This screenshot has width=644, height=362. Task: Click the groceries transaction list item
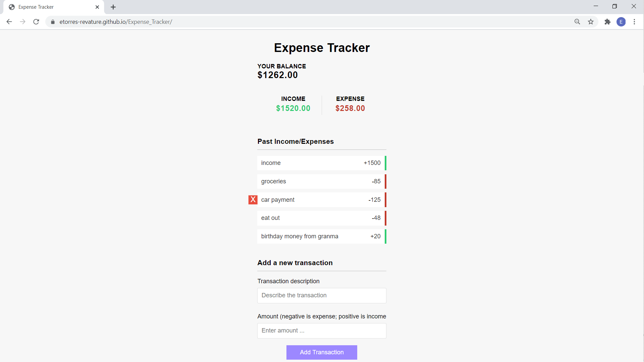322,181
